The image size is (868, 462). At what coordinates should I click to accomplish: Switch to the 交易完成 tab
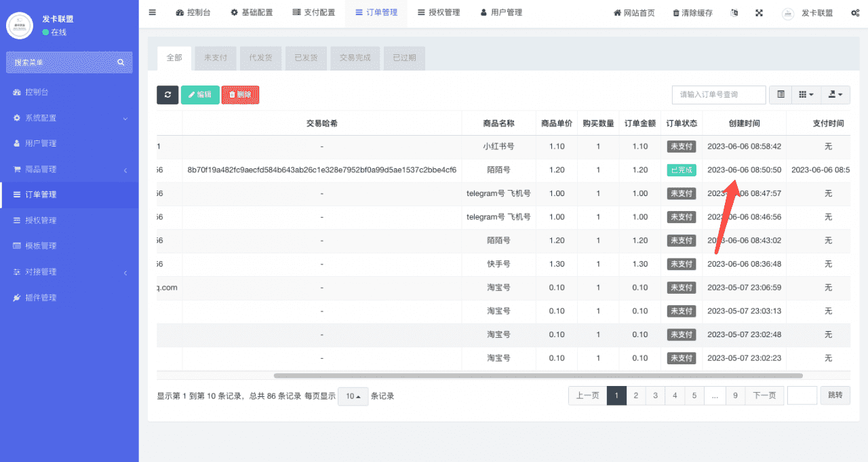click(x=355, y=58)
